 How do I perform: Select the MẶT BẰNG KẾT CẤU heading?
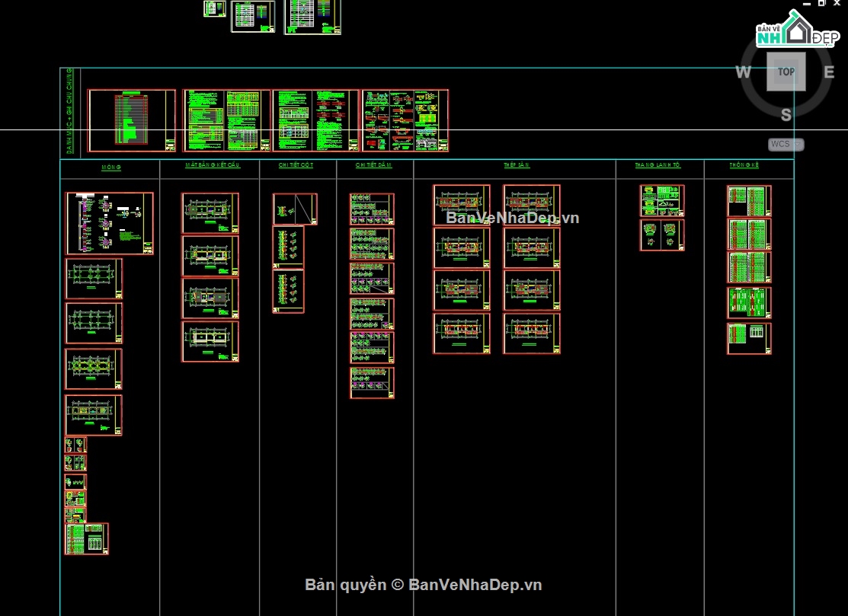pyautogui.click(x=213, y=165)
